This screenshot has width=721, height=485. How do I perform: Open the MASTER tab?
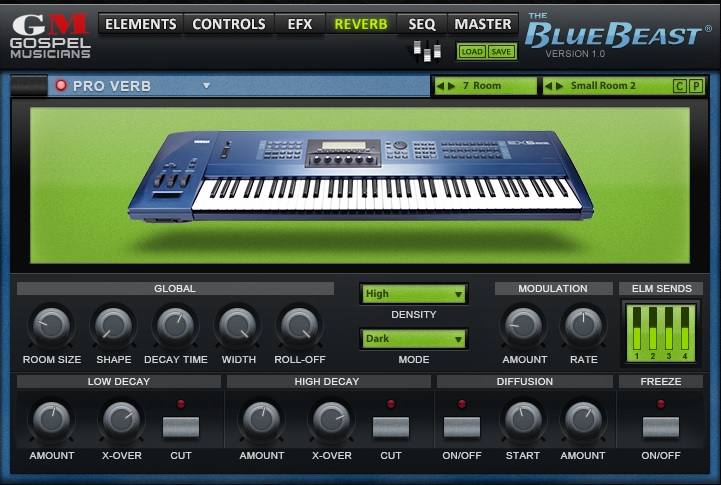pyautogui.click(x=483, y=24)
